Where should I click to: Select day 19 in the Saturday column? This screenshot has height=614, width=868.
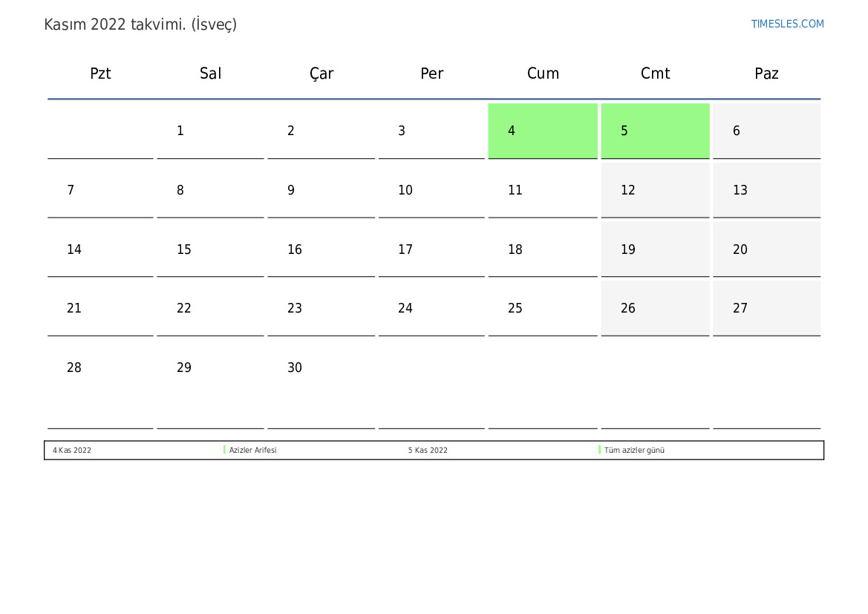(628, 249)
